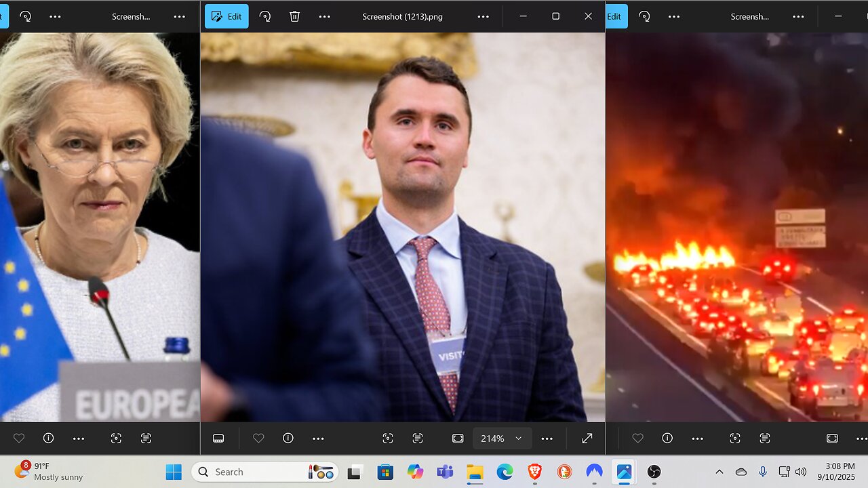The height and width of the screenshot is (488, 868).
Task: Run visual search in the right Photos window
Action: click(735, 439)
